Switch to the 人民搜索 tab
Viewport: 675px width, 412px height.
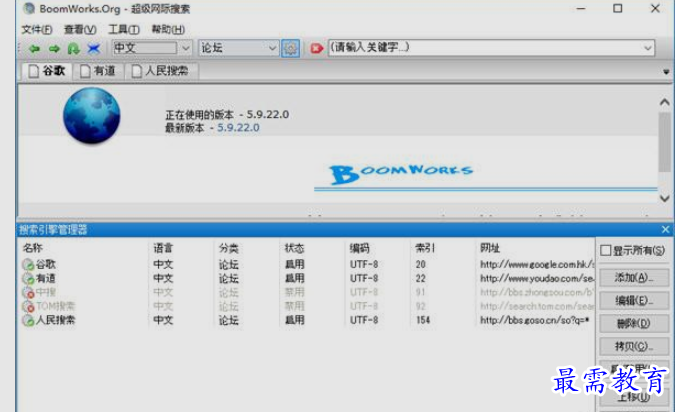(x=161, y=71)
